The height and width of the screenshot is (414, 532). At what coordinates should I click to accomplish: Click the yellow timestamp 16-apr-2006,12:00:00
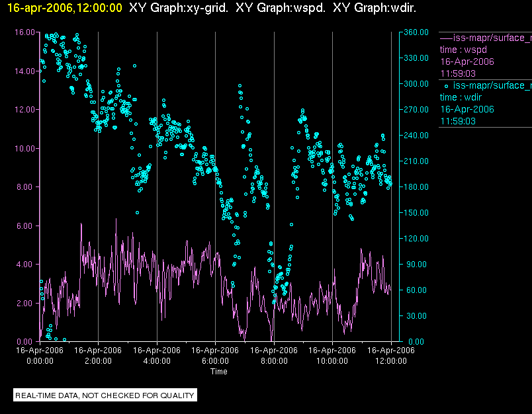tap(64, 8)
